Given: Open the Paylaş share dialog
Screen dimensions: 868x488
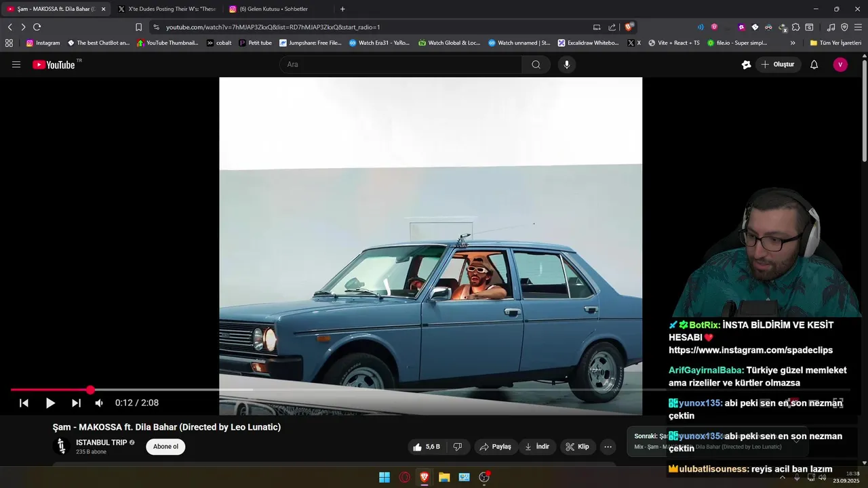Looking at the screenshot, I should [x=495, y=447].
